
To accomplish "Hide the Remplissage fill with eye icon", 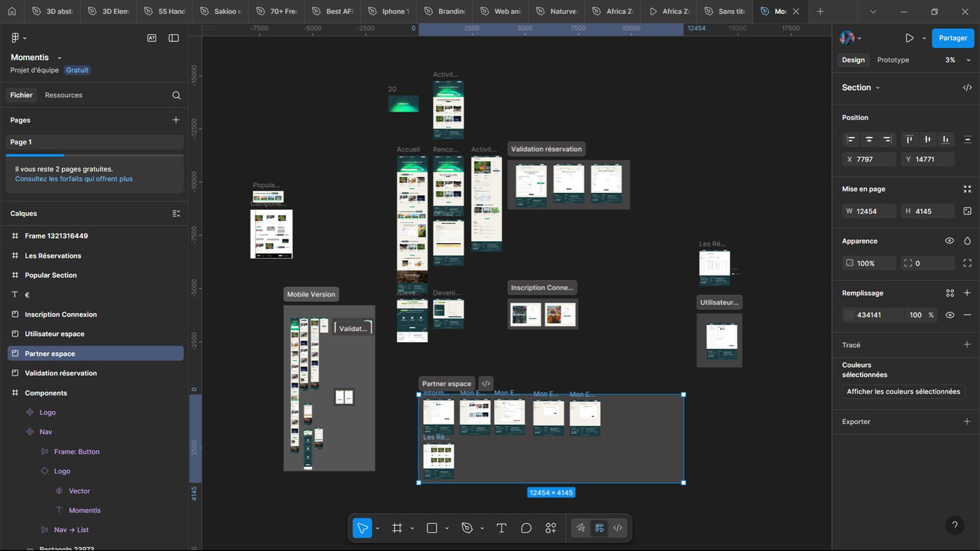I will click(x=949, y=315).
